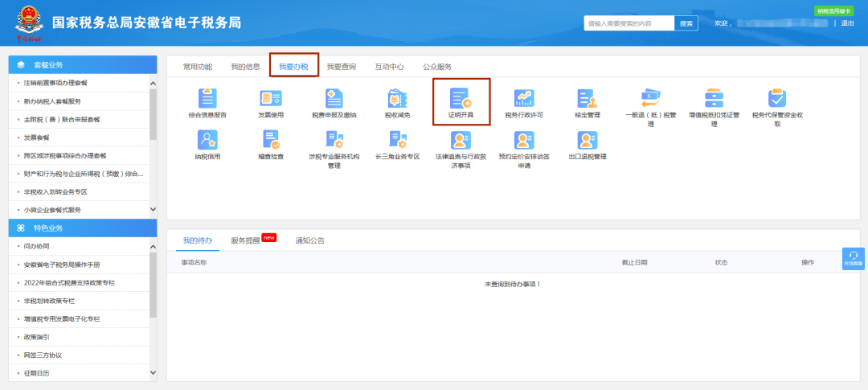Open 税费申报及缴纳 icon

334,99
